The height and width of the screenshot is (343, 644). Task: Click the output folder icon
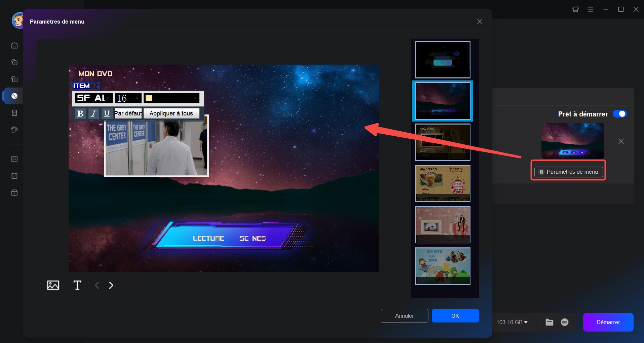(550, 322)
